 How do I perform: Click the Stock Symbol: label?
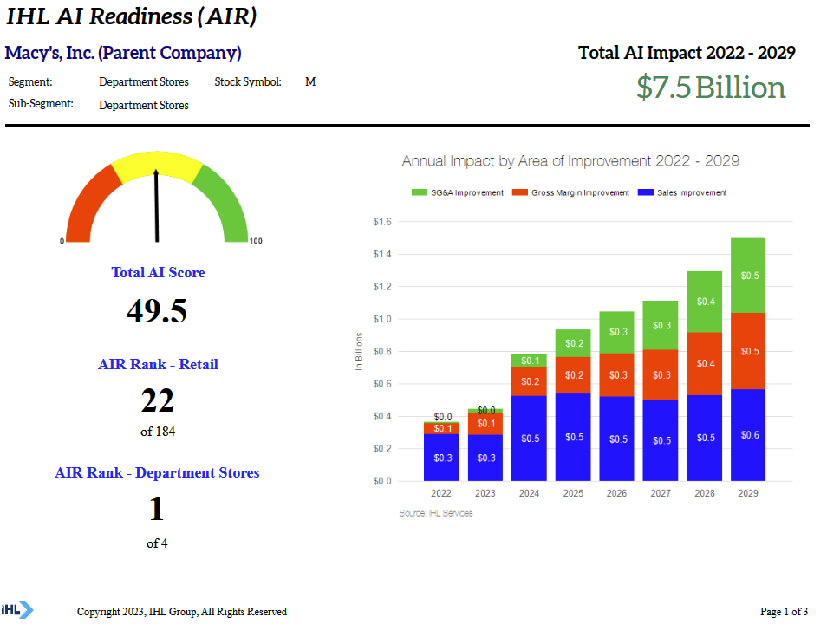pyautogui.click(x=248, y=82)
